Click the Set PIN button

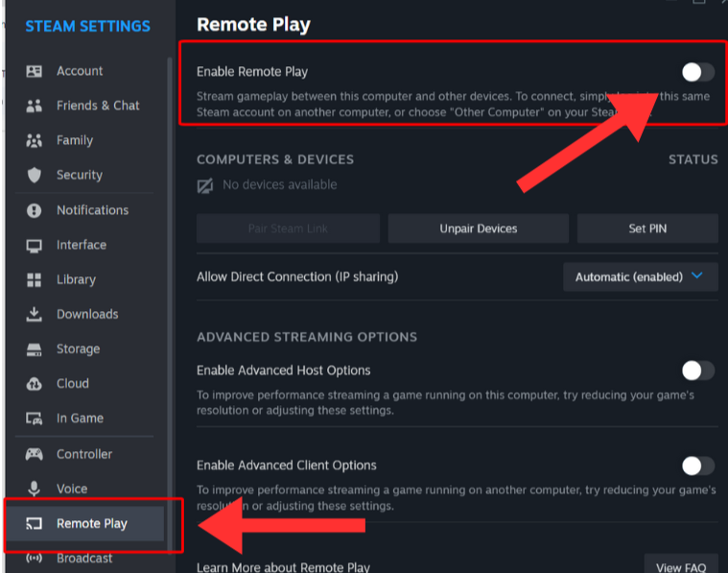tap(647, 228)
